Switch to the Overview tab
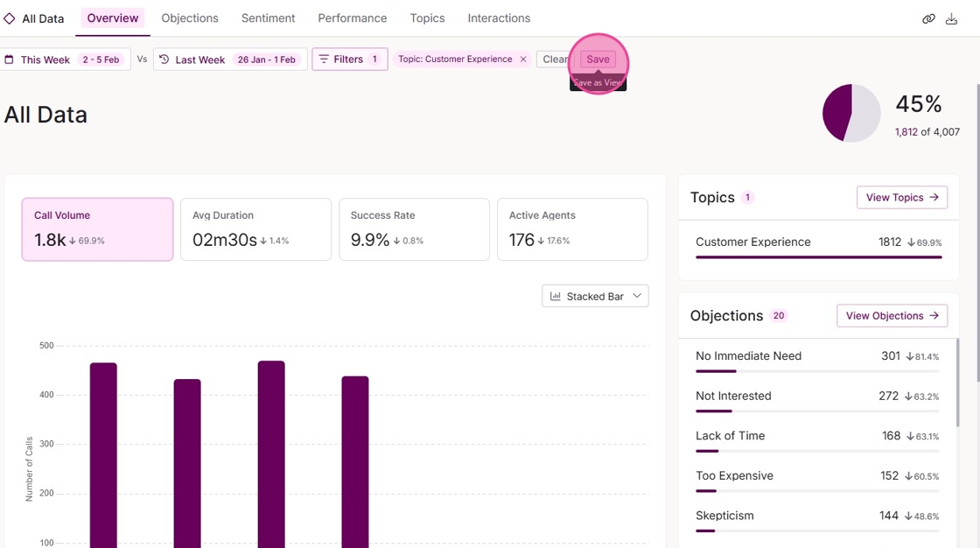 pos(113,18)
